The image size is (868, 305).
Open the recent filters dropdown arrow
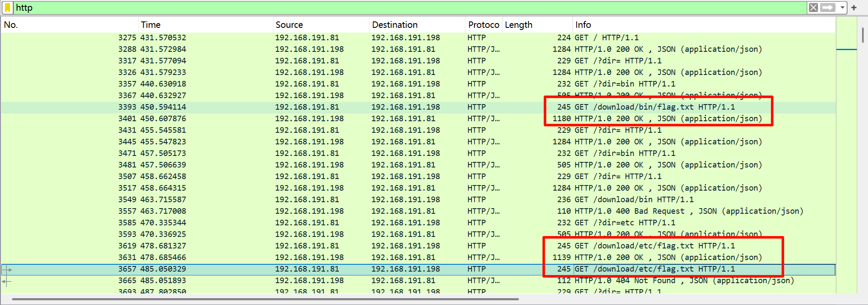[842, 8]
